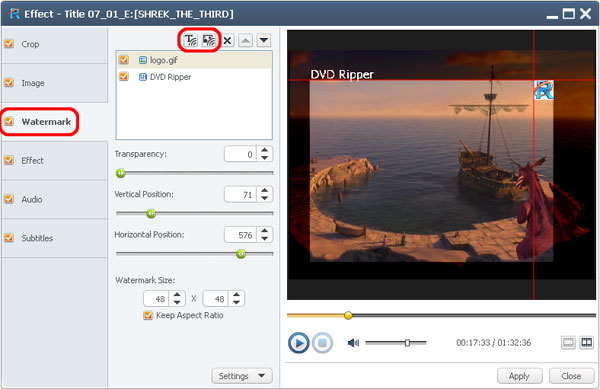The height and width of the screenshot is (389, 600).
Task: Move watermark up in list
Action: [245, 40]
